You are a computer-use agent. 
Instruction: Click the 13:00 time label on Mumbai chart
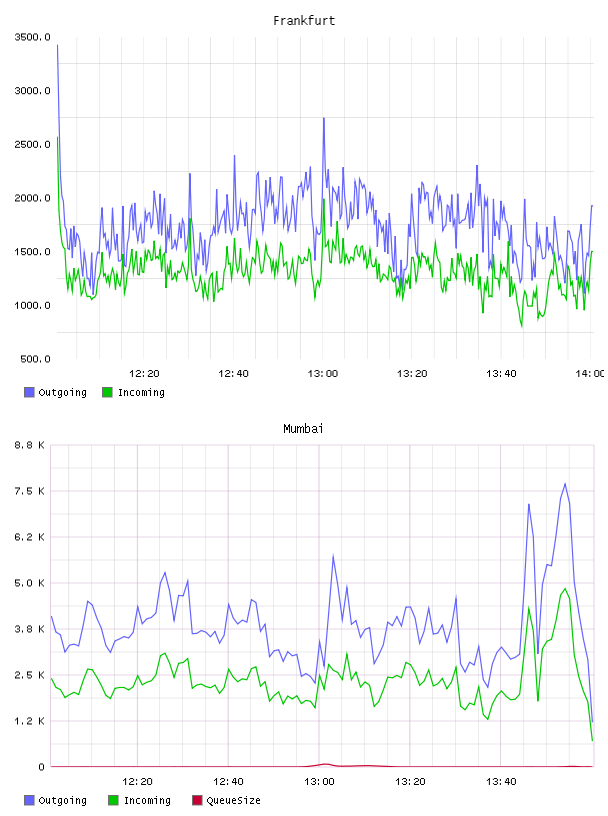(x=319, y=782)
